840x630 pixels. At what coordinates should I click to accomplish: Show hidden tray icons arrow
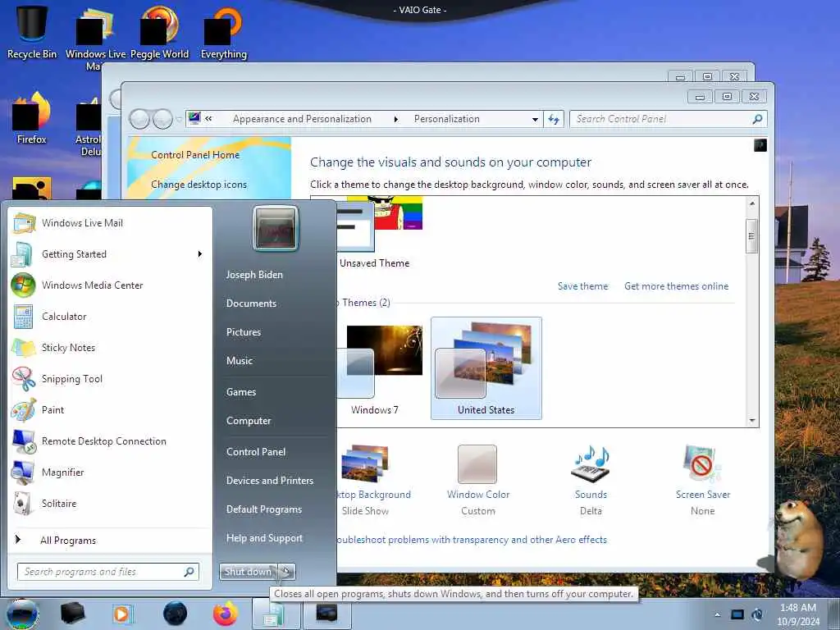(717, 614)
